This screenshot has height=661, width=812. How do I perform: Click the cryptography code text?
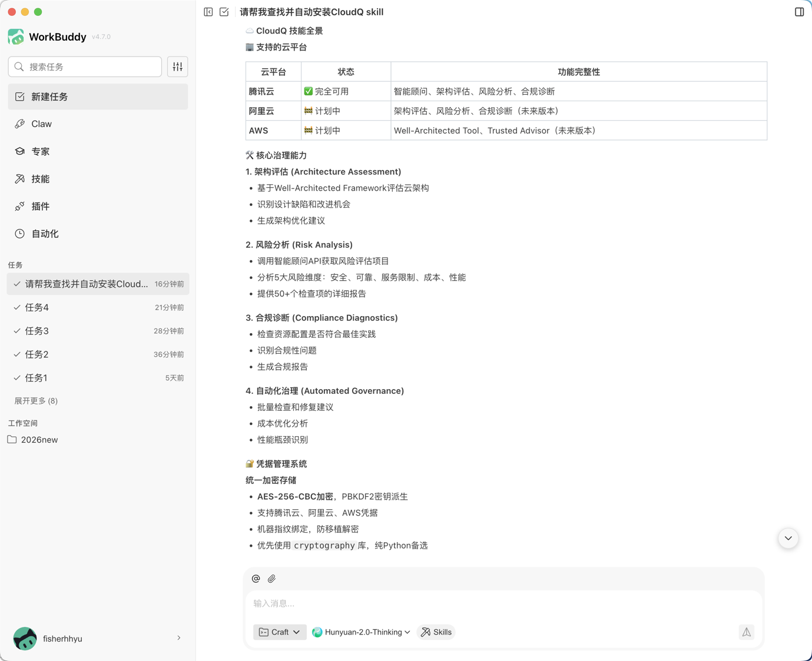click(324, 546)
